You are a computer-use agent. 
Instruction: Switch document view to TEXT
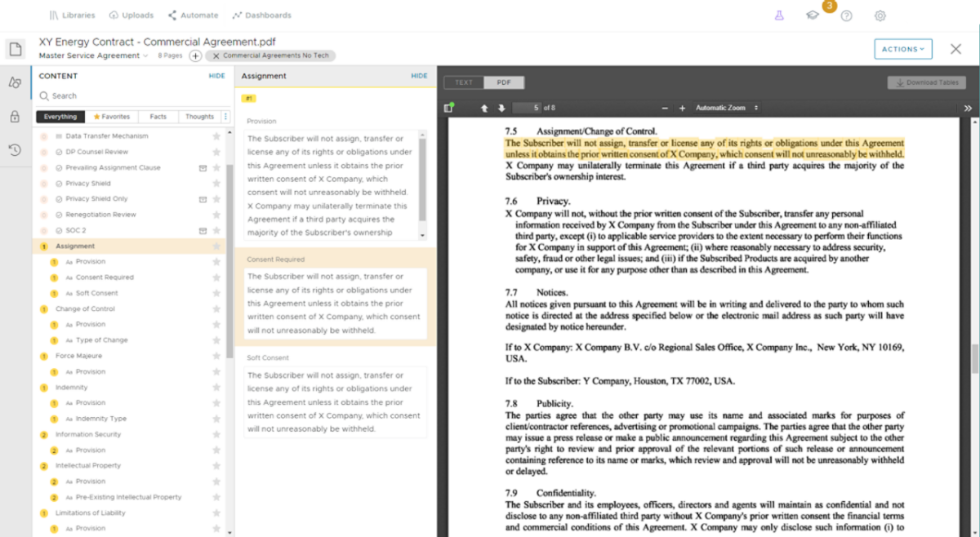pos(464,82)
